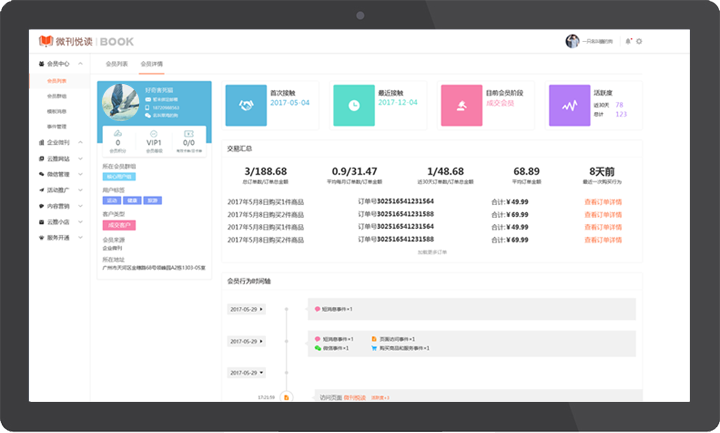Screen dimensions: 720x433
Task: Click the clock icon for 最近接触
Action: pos(354,105)
